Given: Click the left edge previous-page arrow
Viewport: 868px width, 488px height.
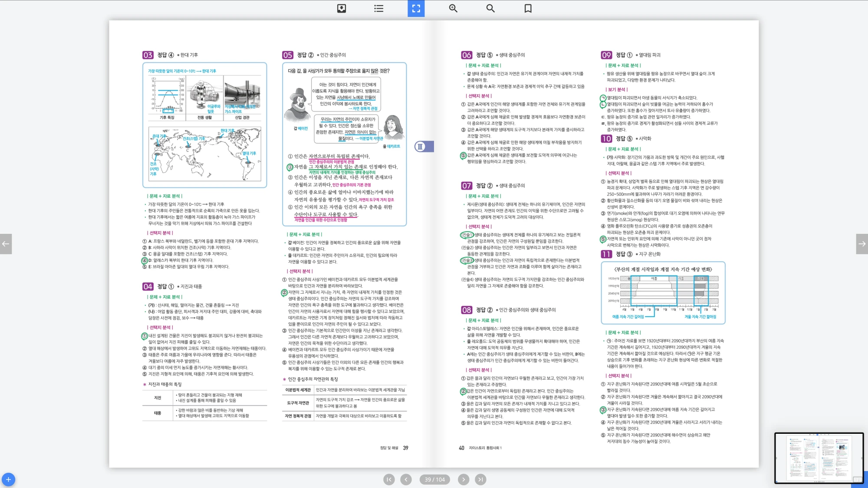Looking at the screenshot, I should point(6,244).
